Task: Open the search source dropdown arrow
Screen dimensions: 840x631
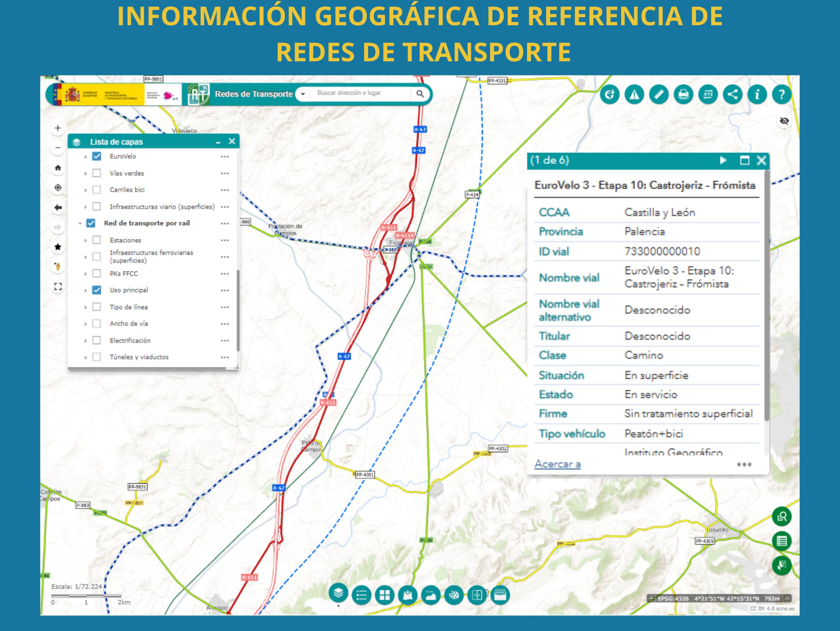Action: [x=303, y=94]
